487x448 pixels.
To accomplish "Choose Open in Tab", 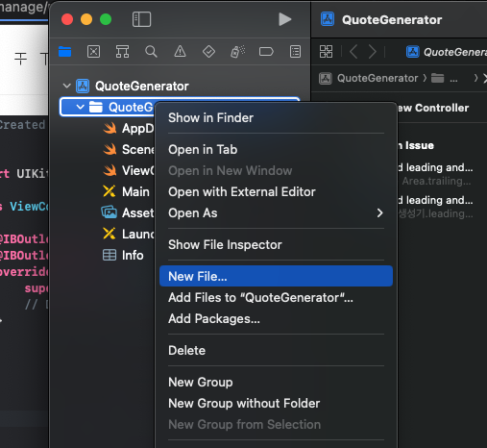I will coord(276,150).
